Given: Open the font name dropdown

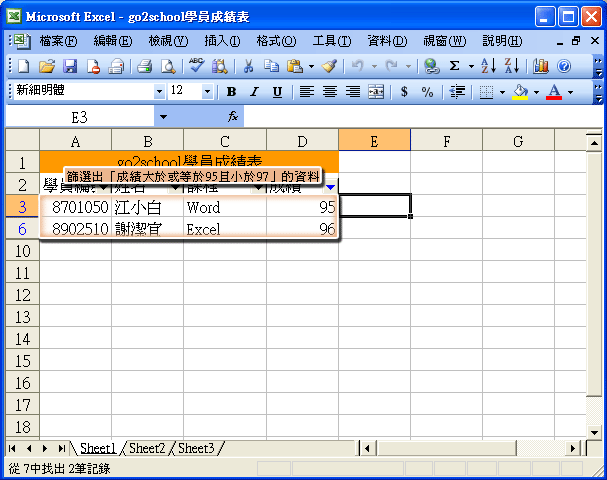Looking at the screenshot, I should click(x=158, y=91).
